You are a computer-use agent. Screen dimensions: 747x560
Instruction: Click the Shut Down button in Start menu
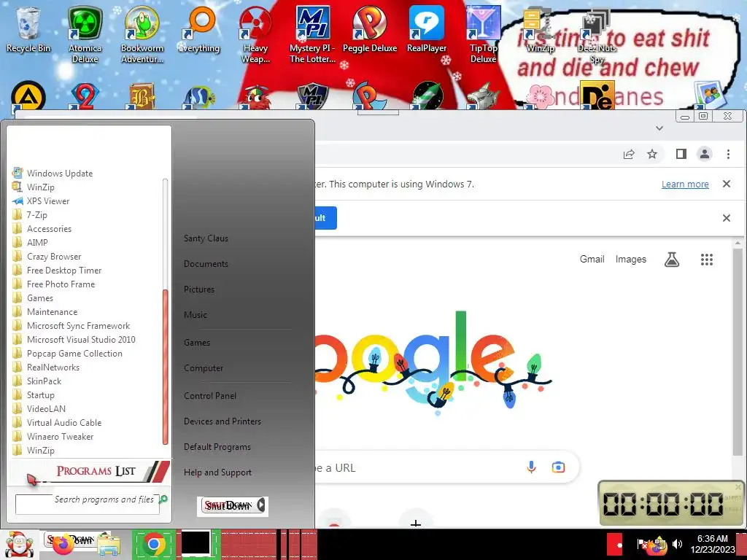(228, 506)
